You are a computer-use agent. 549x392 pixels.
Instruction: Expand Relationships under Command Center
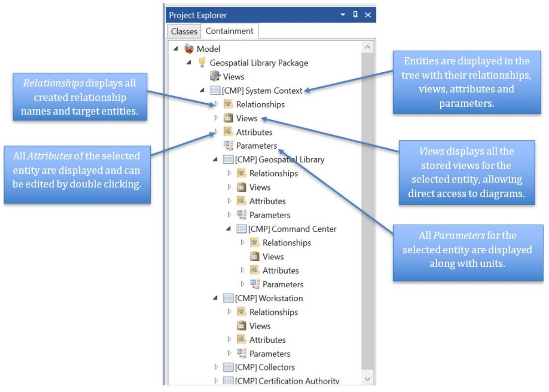tap(242, 243)
